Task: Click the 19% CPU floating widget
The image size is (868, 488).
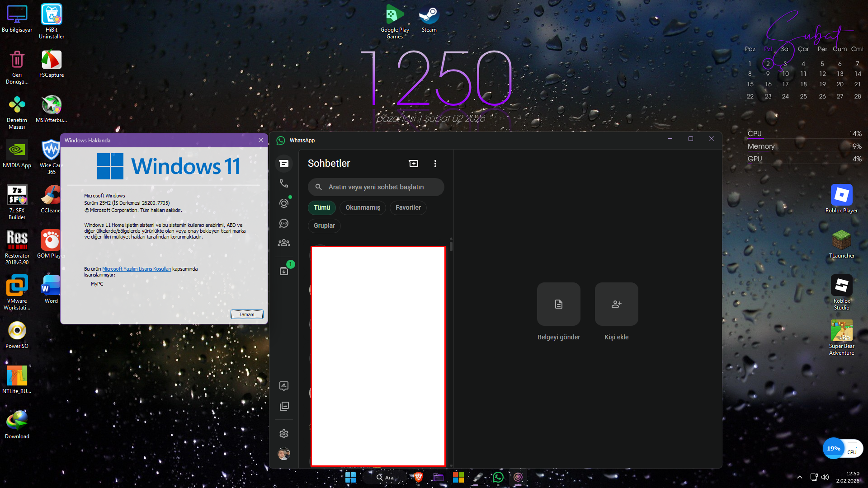Action: click(843, 448)
